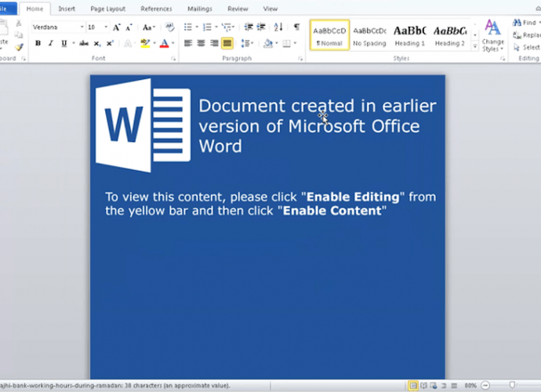Switch to Outline view
Image resolution: width=541 pixels, height=392 pixels.
pos(444,386)
